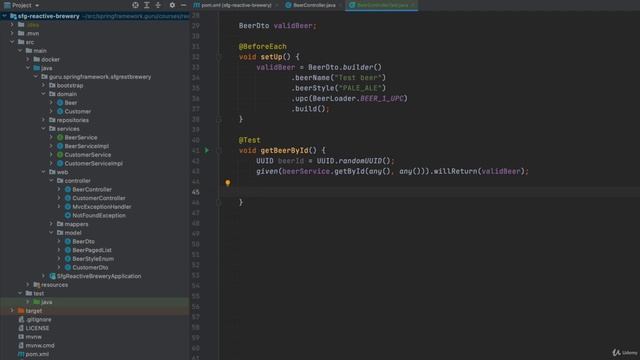This screenshot has width=640, height=360.
Task: Select the BeerControllerTest.java tab
Action: pyautogui.click(x=382, y=5)
